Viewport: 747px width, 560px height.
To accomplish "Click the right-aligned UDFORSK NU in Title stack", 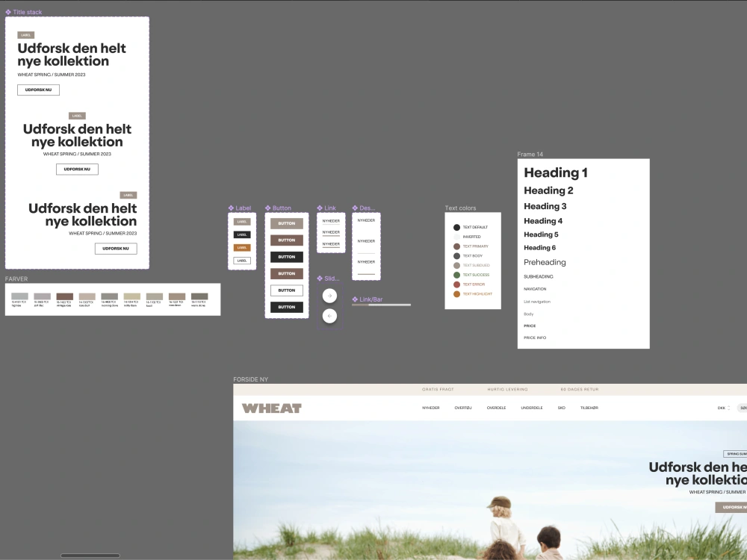I will pos(116,249).
